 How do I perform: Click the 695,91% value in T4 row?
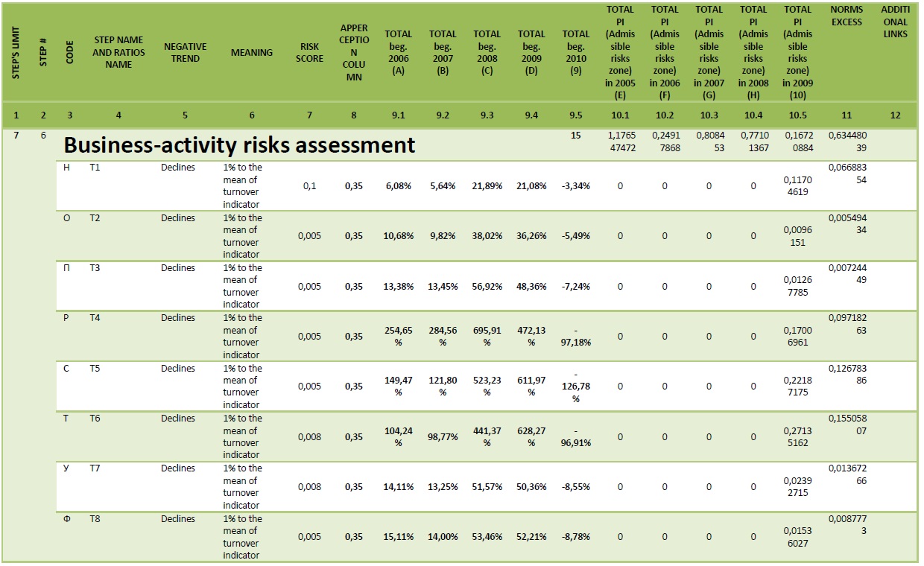tap(487, 337)
